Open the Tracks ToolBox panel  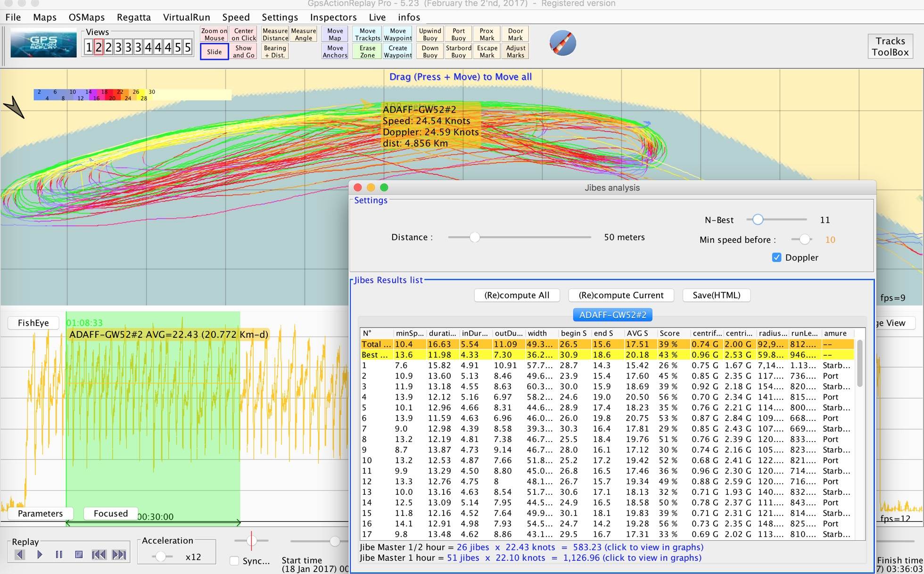tap(890, 47)
